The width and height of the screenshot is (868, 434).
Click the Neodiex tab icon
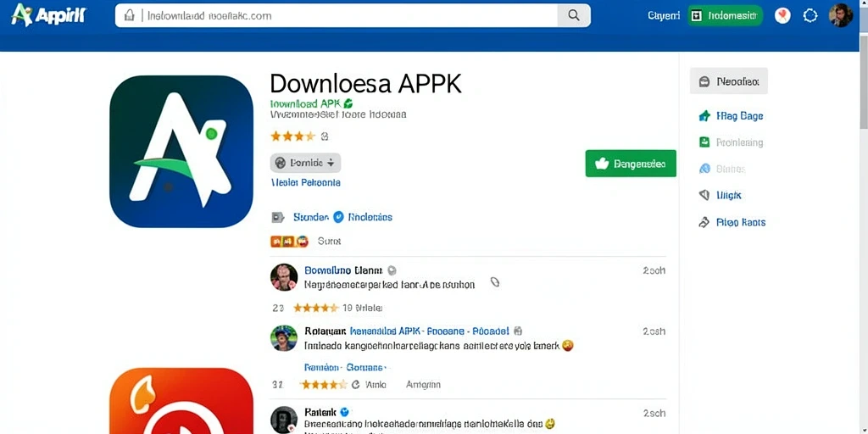(x=704, y=81)
